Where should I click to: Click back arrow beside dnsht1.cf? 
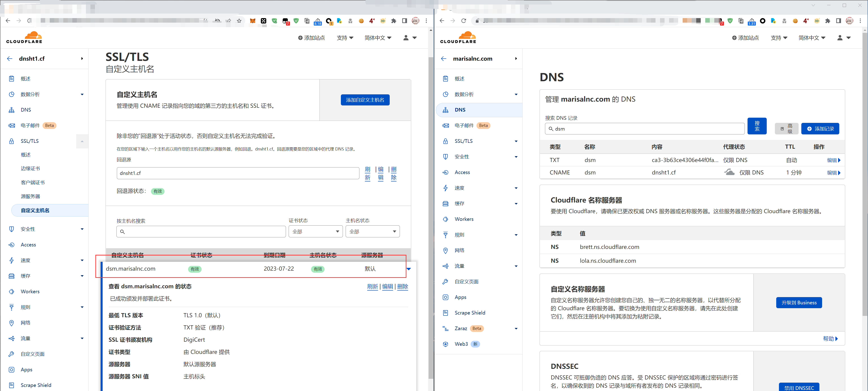(9, 59)
